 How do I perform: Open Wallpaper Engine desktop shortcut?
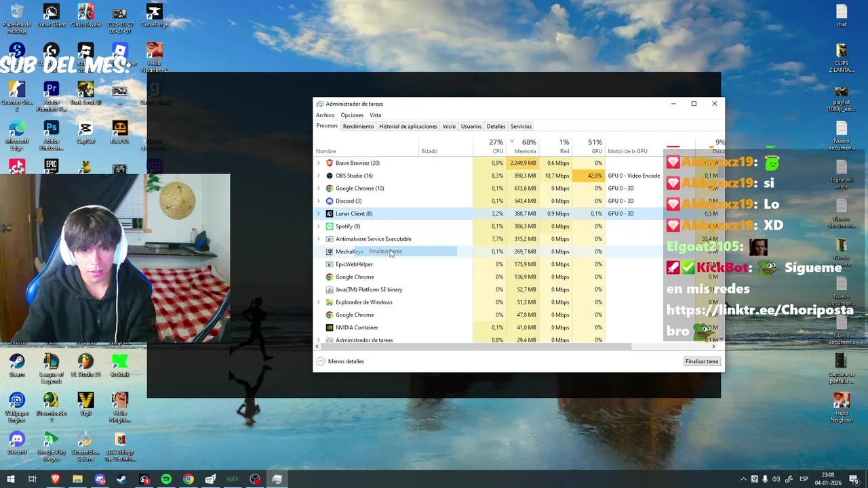pyautogui.click(x=17, y=407)
